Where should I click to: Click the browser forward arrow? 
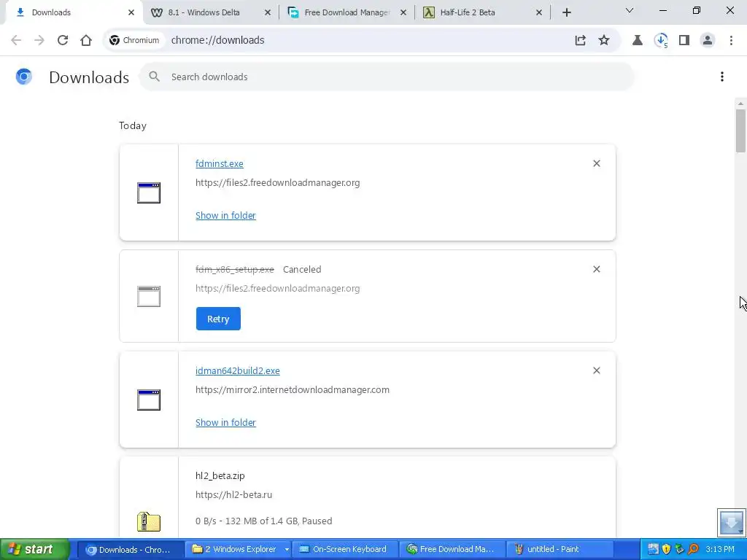tap(39, 40)
